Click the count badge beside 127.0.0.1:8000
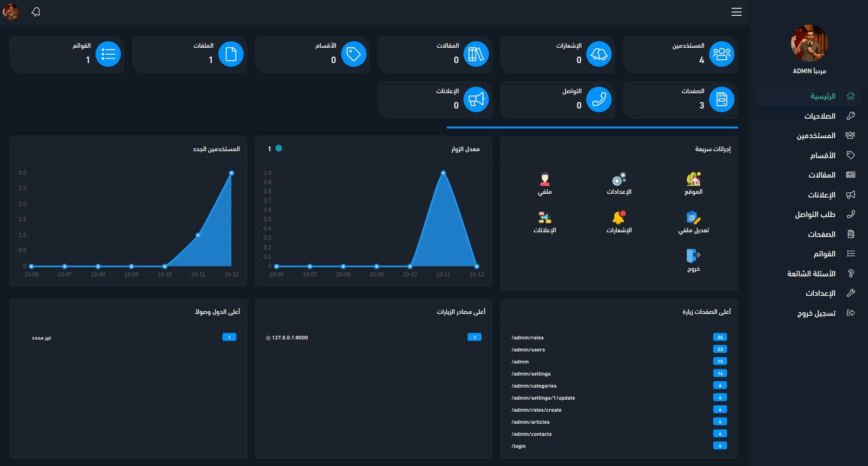This screenshot has width=868, height=466. [474, 337]
